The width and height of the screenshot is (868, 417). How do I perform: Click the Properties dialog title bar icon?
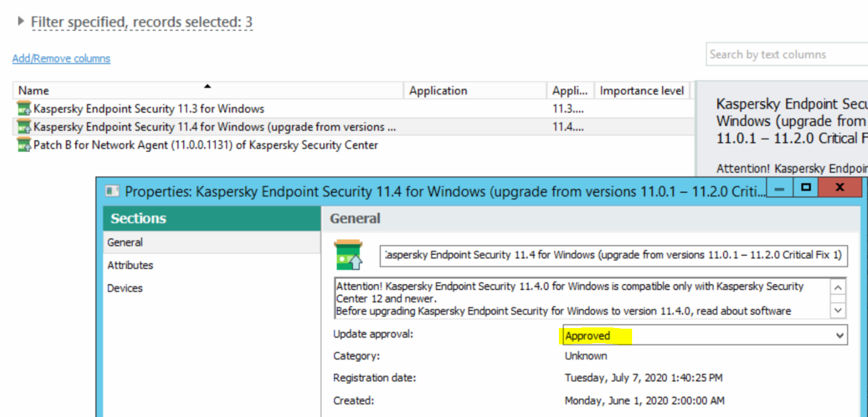coord(112,191)
